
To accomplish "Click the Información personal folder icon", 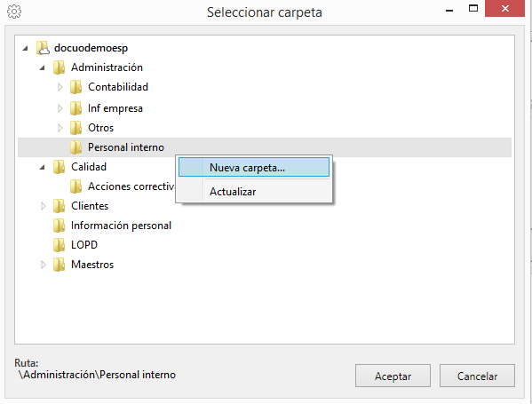I will click(x=59, y=226).
